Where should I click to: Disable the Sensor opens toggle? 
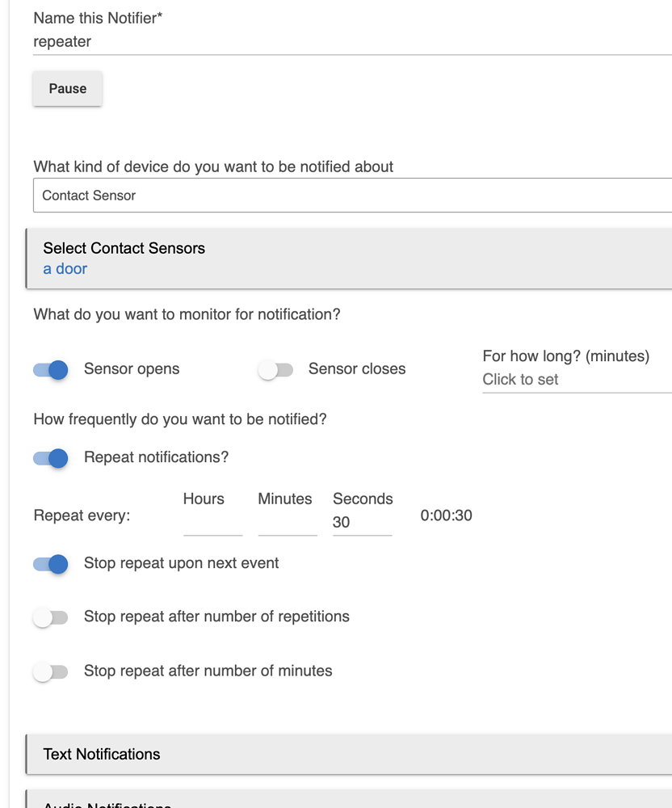point(50,369)
